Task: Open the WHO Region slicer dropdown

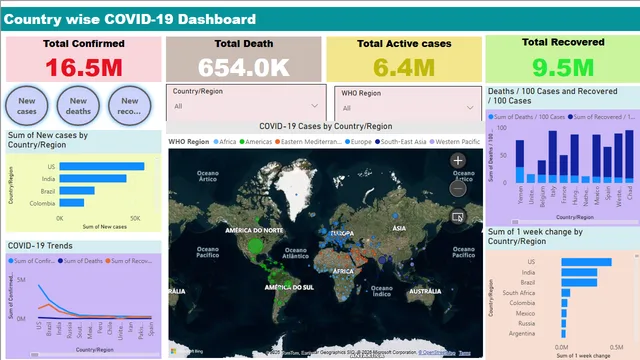Action: tap(408, 108)
